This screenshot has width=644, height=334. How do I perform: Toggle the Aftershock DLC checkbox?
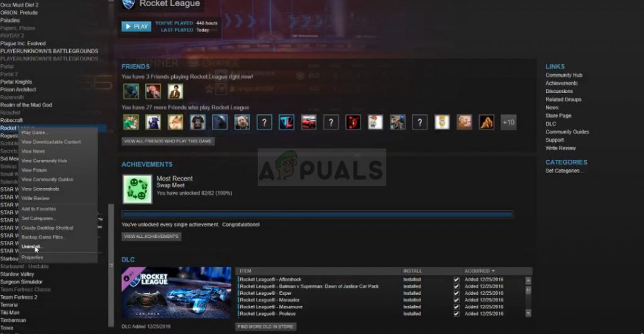point(457,279)
